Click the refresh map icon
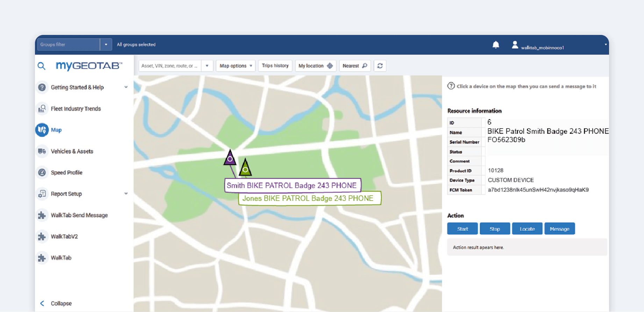This screenshot has height=312, width=644. click(x=380, y=66)
